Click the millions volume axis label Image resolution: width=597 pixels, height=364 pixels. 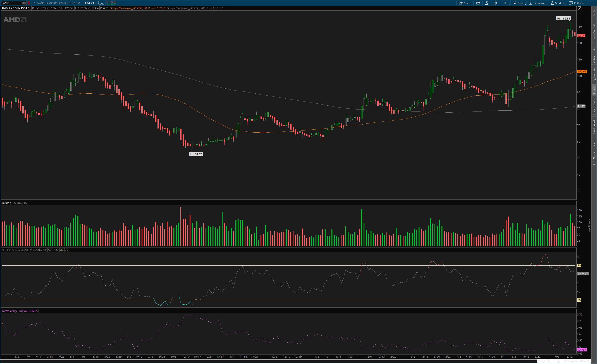(589, 226)
